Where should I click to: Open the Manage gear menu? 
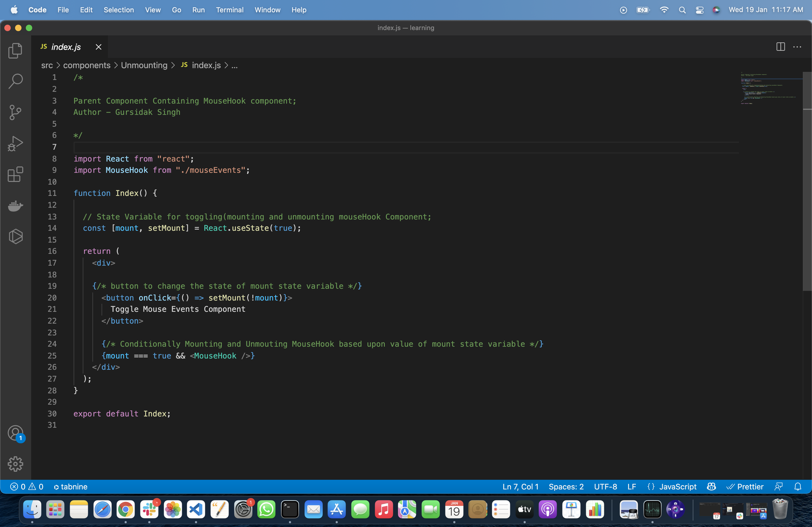[x=15, y=464]
